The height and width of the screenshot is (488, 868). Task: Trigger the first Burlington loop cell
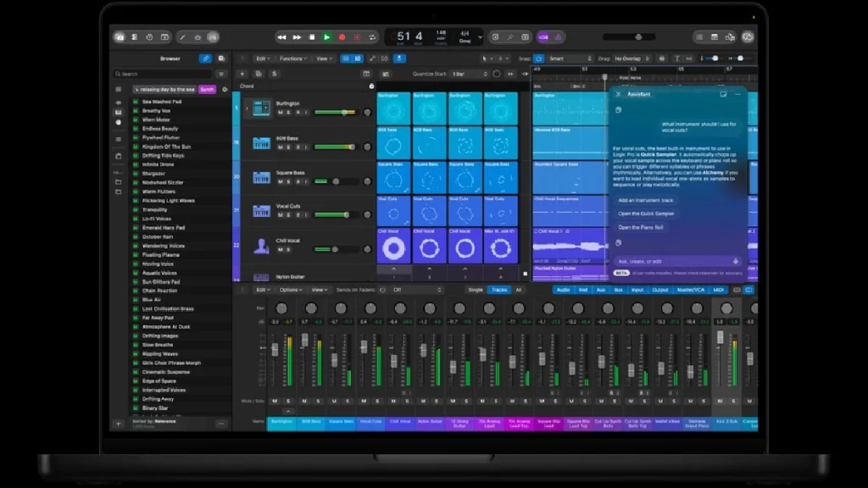pyautogui.click(x=393, y=108)
